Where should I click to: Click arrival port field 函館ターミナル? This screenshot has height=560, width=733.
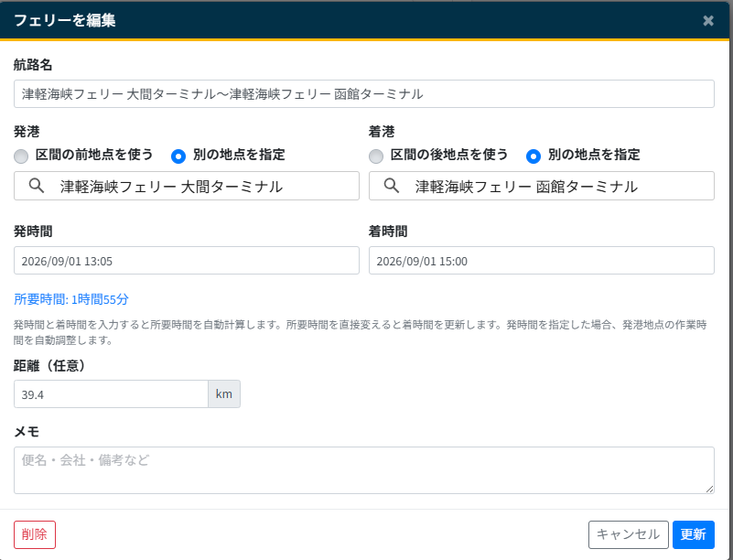[x=542, y=186]
